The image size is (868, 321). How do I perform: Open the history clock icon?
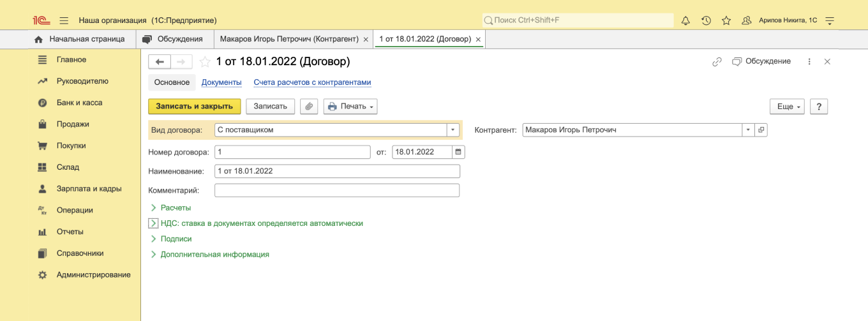[x=706, y=20]
